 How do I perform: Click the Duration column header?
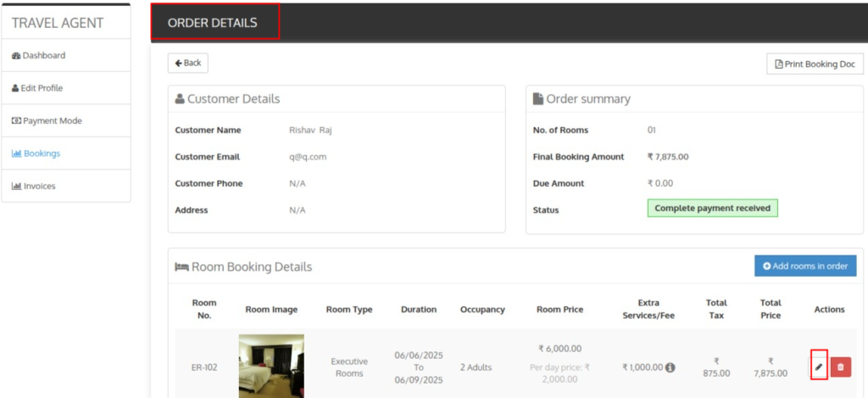coord(419,309)
